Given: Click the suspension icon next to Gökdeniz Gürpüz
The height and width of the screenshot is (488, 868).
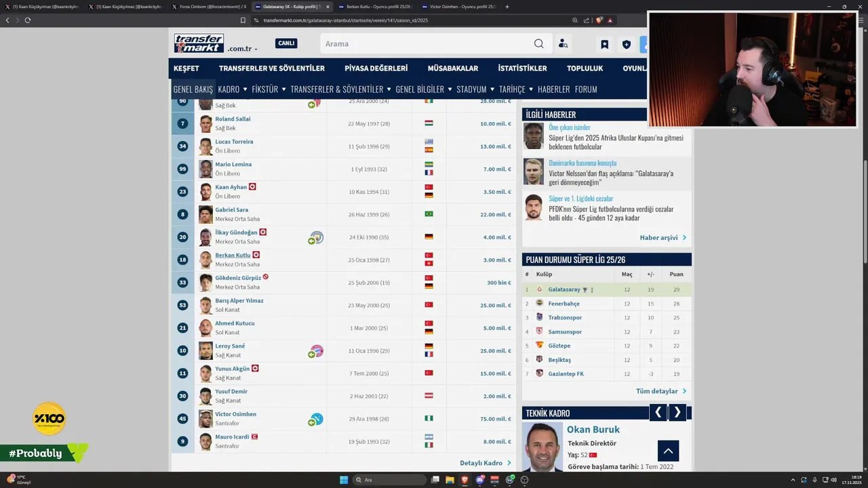Looking at the screenshot, I should (266, 277).
